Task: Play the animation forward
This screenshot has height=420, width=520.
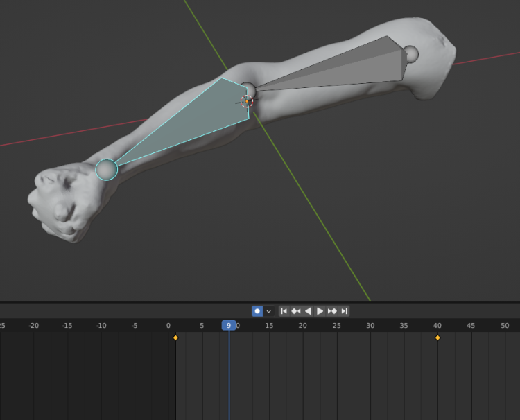Action: coord(320,311)
